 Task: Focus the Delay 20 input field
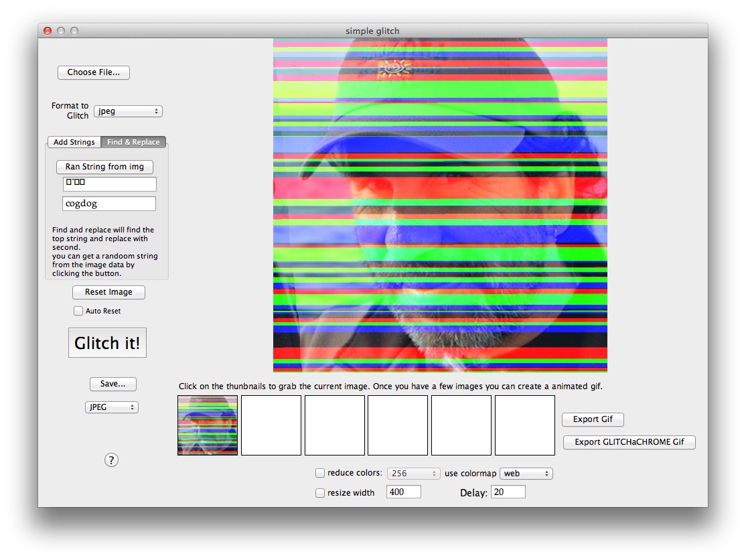pos(508,492)
